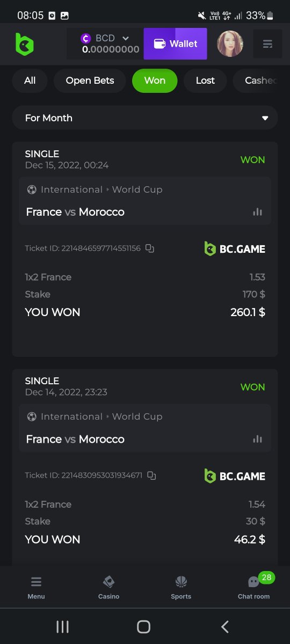The width and height of the screenshot is (290, 644).
Task: Open match statistics for first France vs Morocco bet
Action: coord(258,212)
